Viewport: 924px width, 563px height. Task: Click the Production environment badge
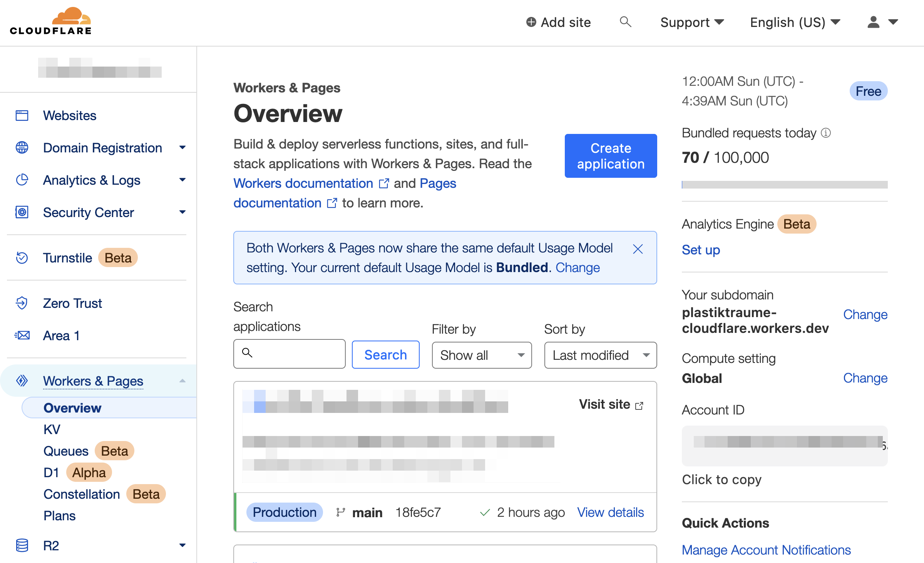point(285,512)
